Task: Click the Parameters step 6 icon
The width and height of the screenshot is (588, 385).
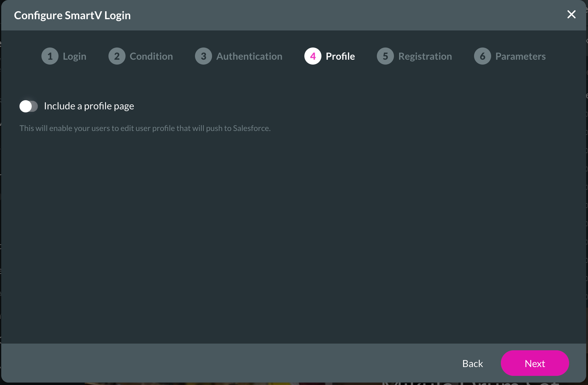Action: click(482, 56)
